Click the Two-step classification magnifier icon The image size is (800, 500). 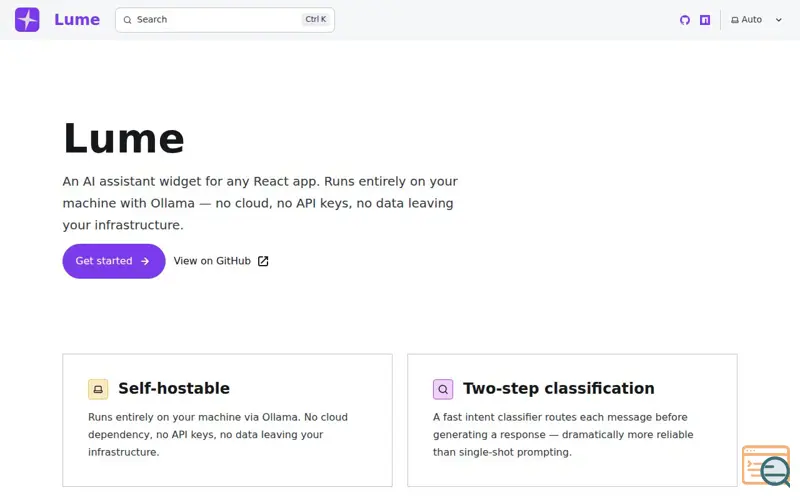tap(443, 389)
